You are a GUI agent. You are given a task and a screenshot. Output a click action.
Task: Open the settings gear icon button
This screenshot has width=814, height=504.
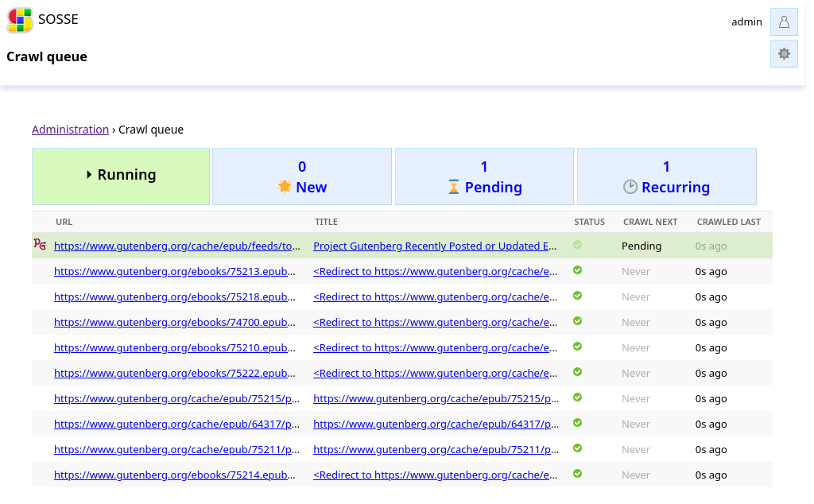[784, 53]
